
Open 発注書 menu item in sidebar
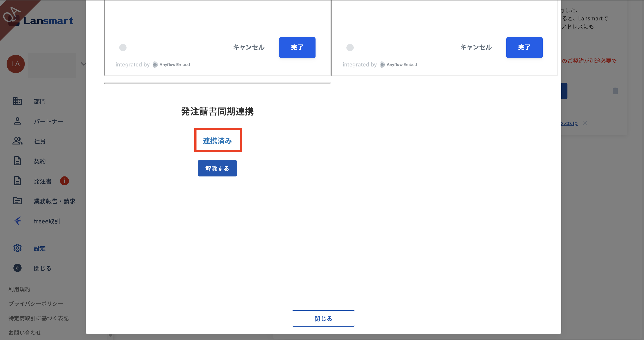43,181
